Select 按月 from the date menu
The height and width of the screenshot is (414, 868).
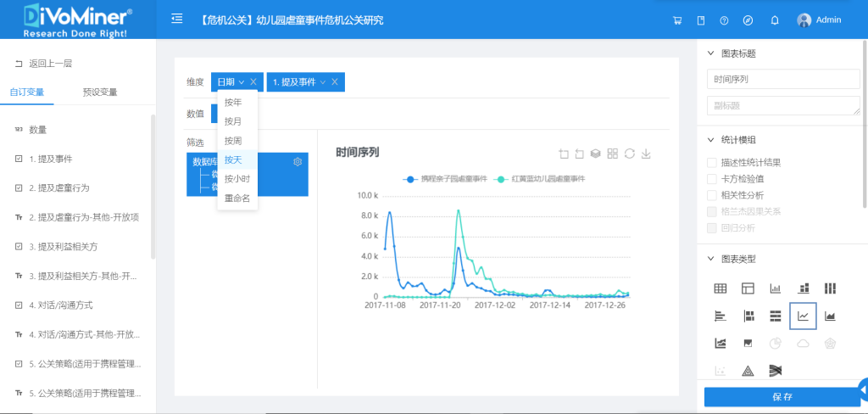[x=233, y=121]
